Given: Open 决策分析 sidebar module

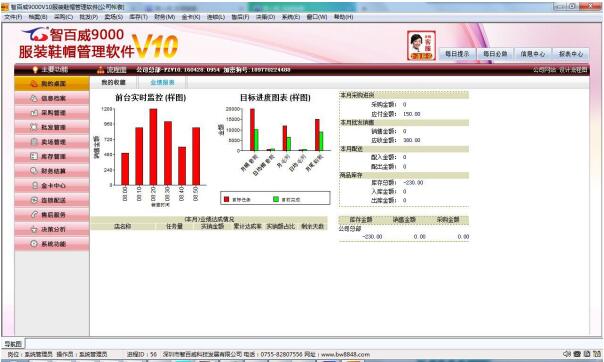Looking at the screenshot, I should click(x=52, y=229).
